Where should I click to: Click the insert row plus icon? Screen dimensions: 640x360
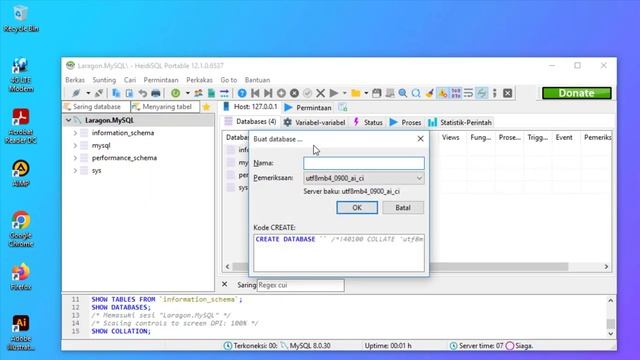tap(281, 93)
